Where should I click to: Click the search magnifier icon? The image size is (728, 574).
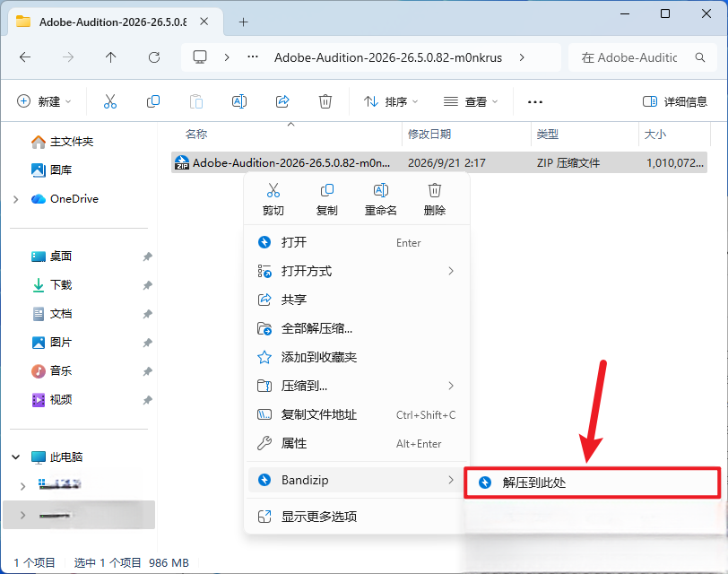(x=700, y=57)
